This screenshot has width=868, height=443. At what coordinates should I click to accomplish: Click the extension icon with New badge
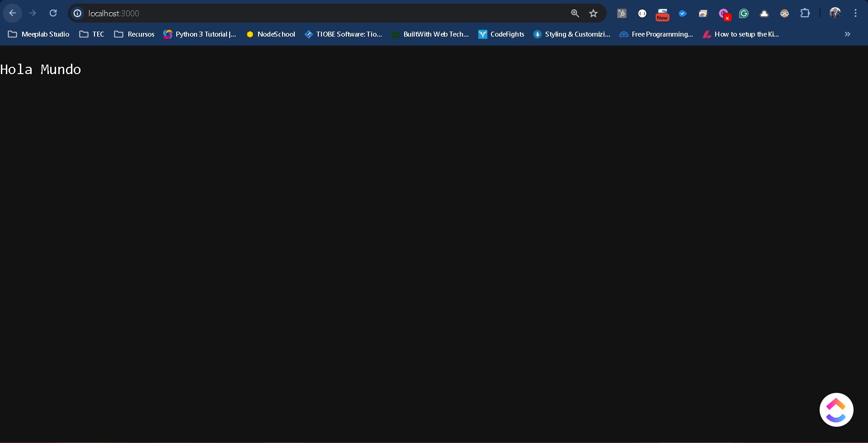(x=662, y=14)
